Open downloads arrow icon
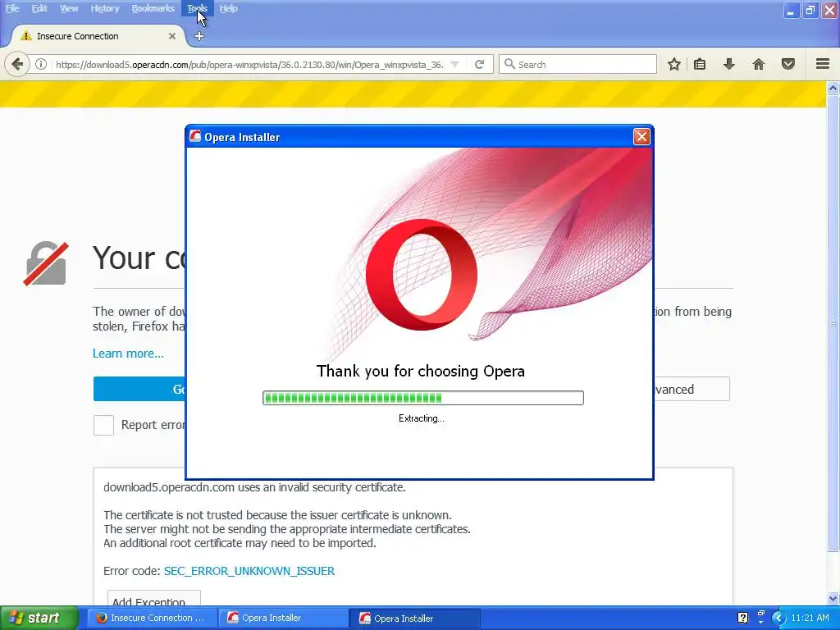This screenshot has width=840, height=630. coord(729,64)
